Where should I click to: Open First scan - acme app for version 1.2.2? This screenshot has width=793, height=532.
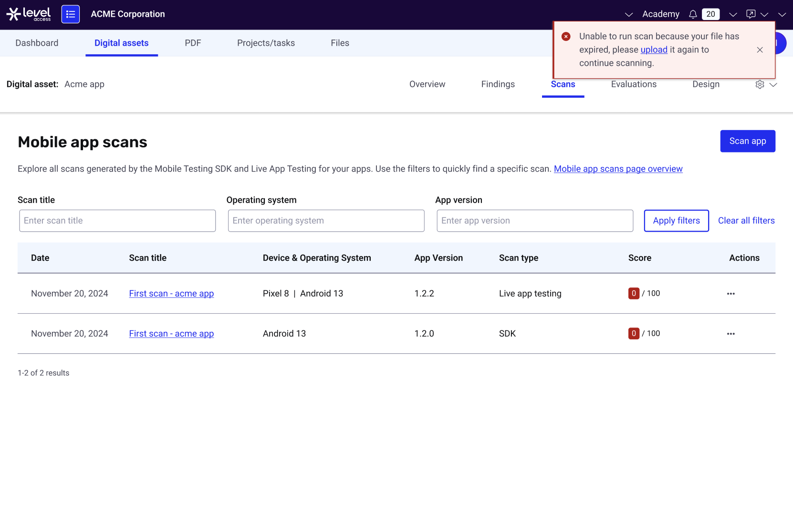point(171,294)
